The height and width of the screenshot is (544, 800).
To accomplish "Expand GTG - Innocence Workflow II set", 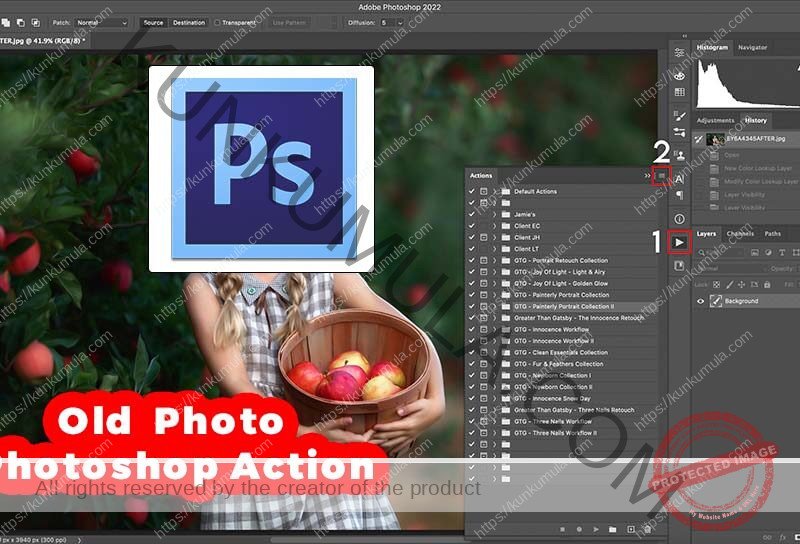I will pos(494,341).
